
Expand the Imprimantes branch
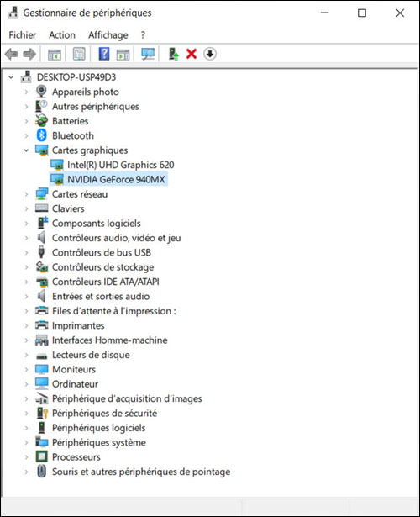[x=26, y=325]
